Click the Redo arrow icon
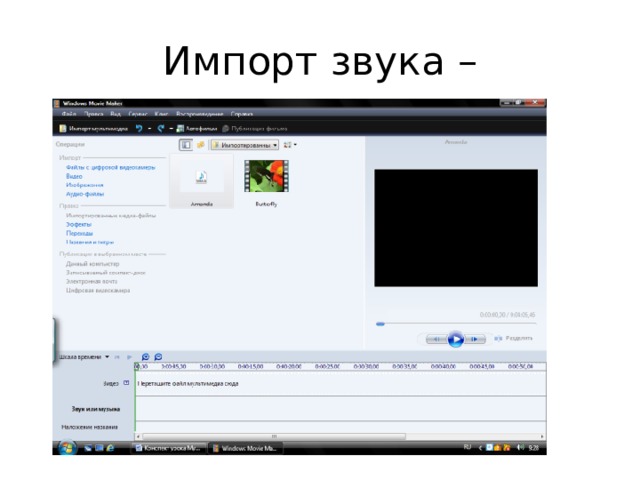Image resolution: width=640 pixels, height=480 pixels. coord(161,129)
